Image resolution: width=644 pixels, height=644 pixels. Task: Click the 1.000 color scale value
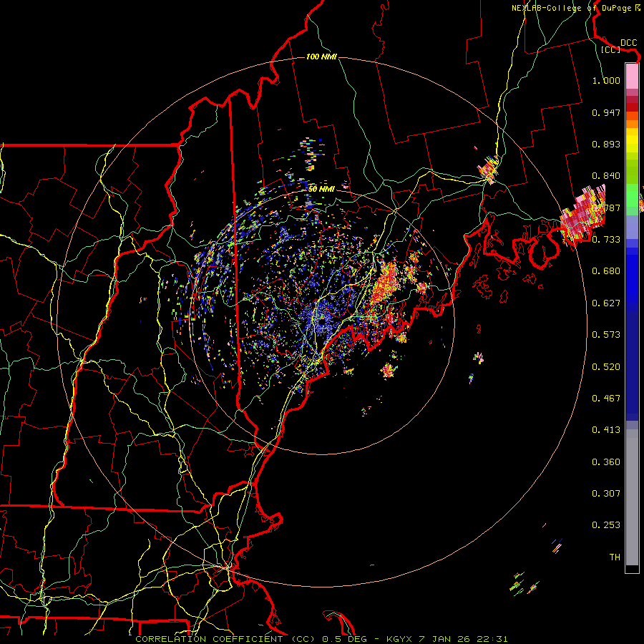pyautogui.click(x=606, y=80)
